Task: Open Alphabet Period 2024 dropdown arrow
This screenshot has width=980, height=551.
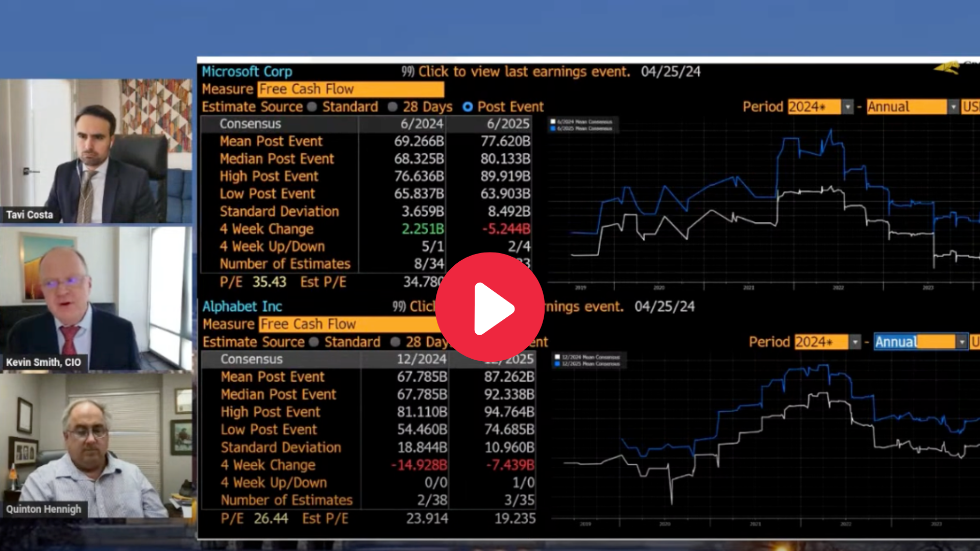Action: pos(855,342)
